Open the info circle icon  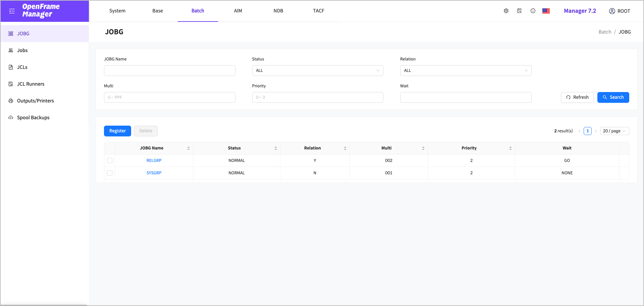pos(533,11)
